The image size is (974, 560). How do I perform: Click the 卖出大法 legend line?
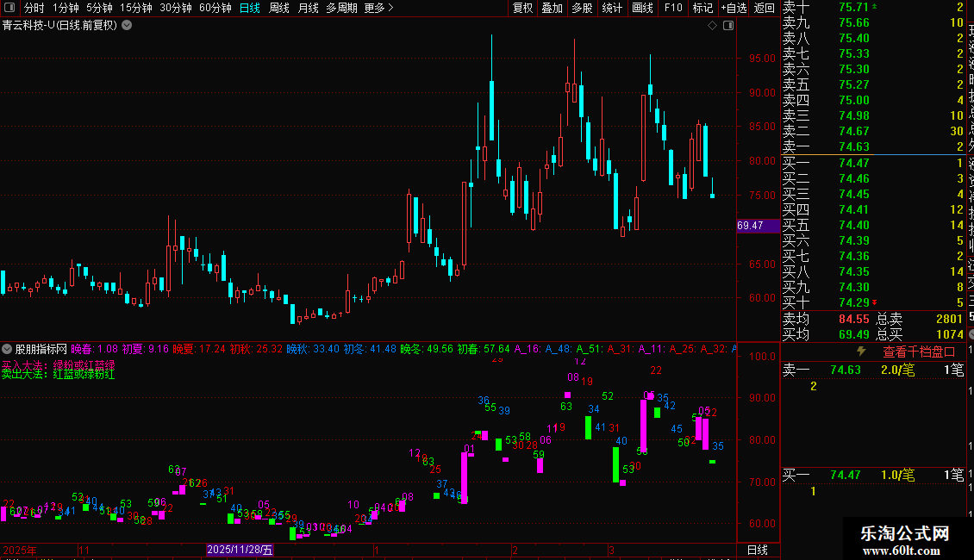point(59,374)
